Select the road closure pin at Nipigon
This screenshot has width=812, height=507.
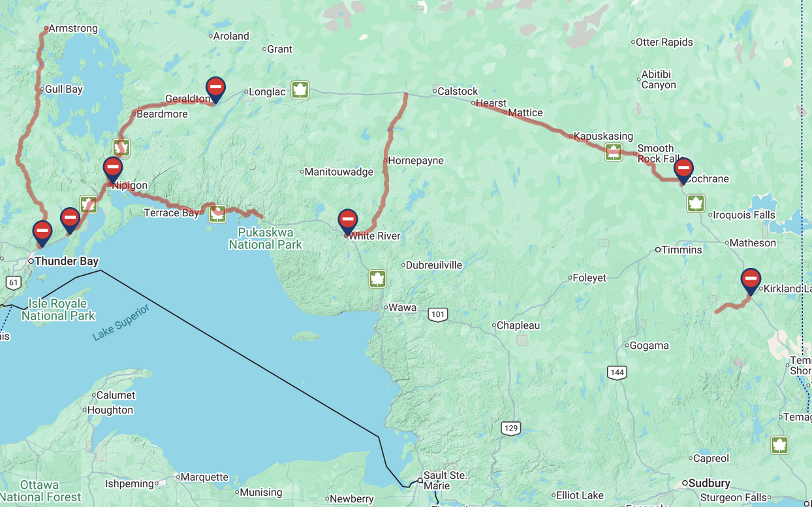113,170
